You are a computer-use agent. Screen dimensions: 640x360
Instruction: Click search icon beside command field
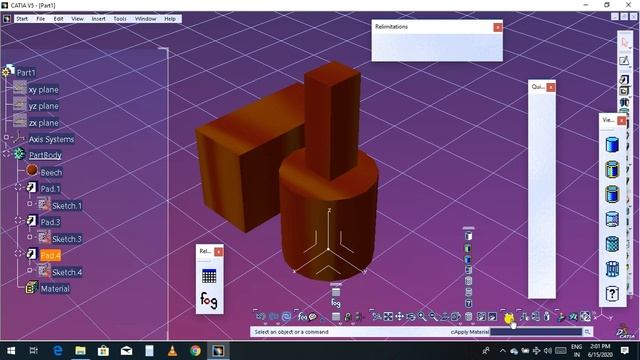(x=587, y=332)
